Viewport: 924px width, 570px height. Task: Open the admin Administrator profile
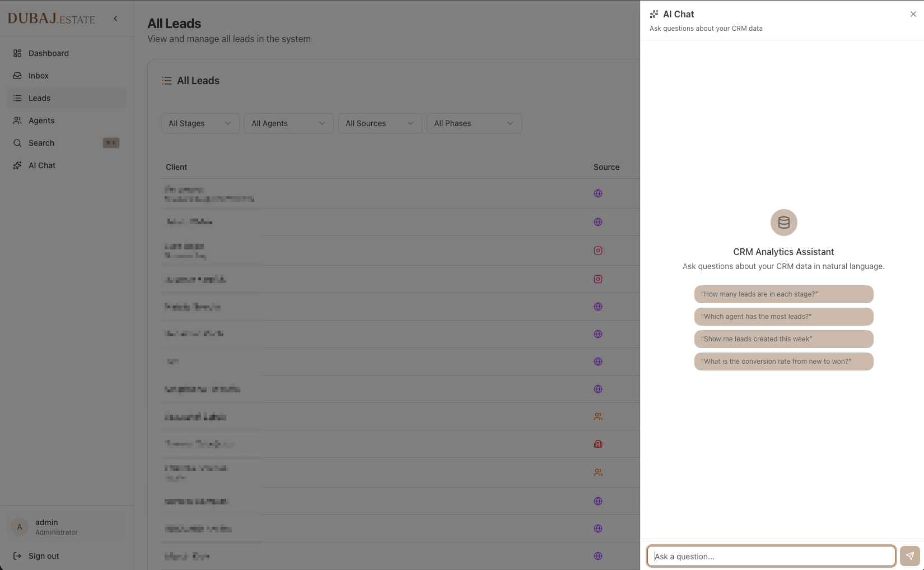click(66, 527)
